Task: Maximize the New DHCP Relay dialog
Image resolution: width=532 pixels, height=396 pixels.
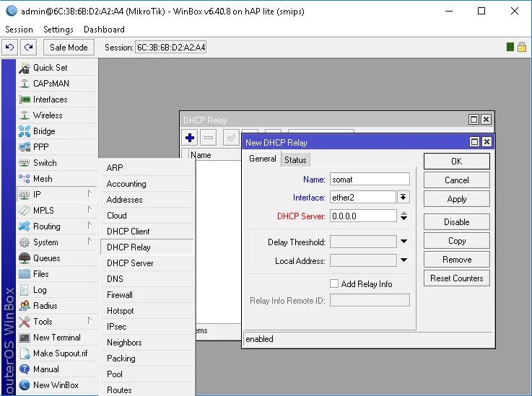Action: click(474, 141)
